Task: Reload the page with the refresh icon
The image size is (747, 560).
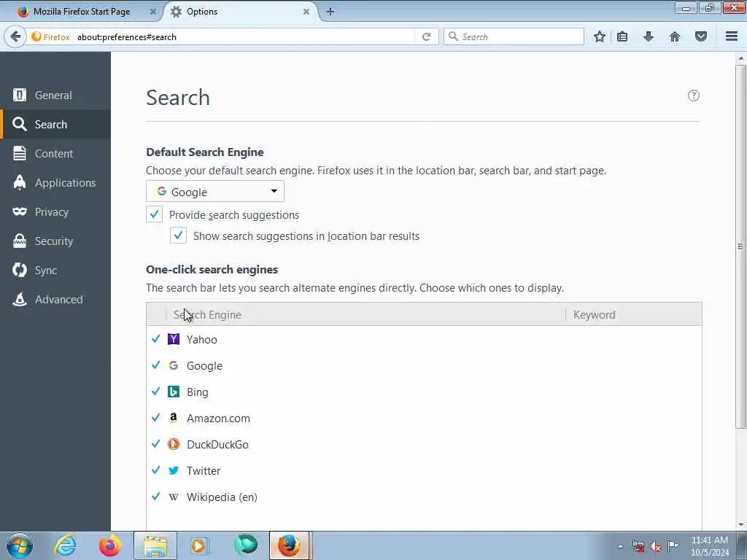Action: pyautogui.click(x=426, y=36)
